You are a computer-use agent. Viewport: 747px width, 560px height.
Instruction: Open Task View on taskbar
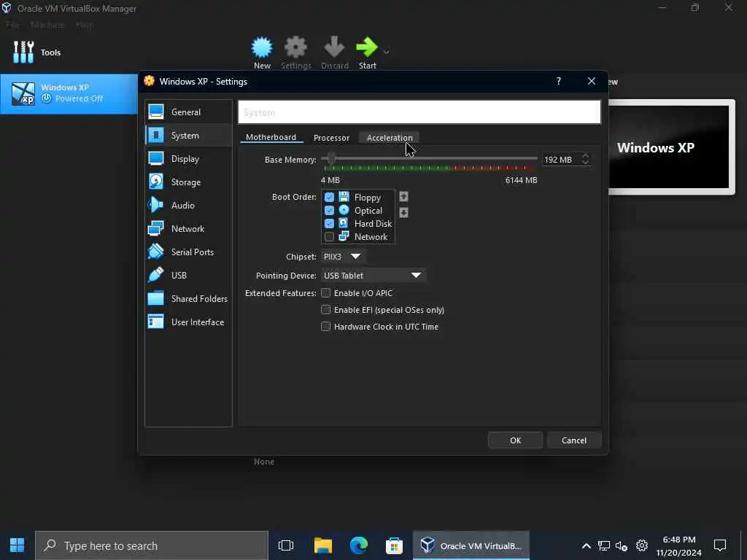[x=286, y=545]
